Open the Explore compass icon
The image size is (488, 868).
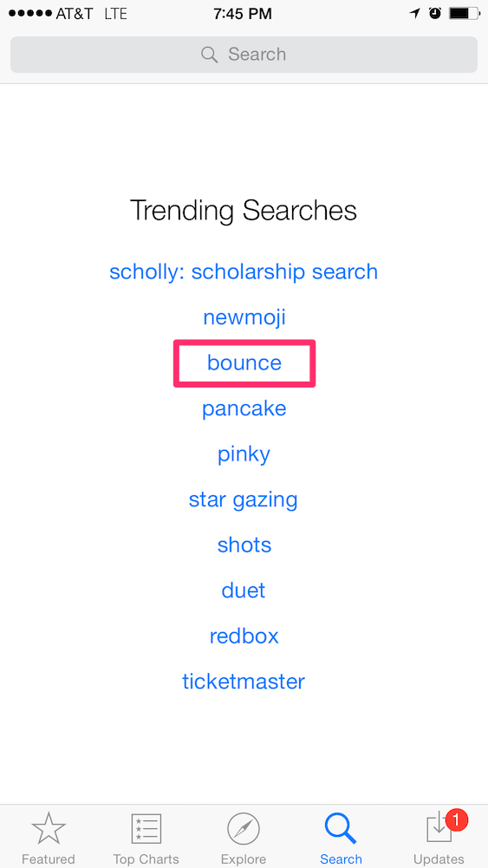tap(244, 829)
